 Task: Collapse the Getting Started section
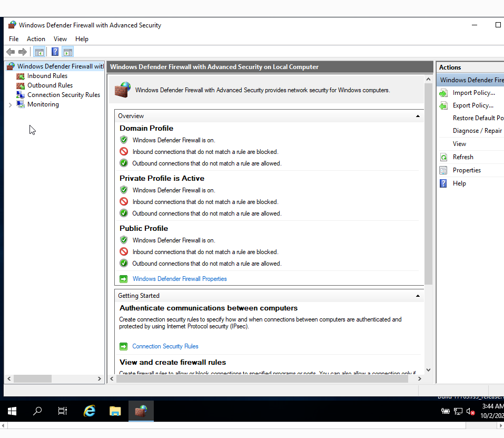[x=418, y=296]
